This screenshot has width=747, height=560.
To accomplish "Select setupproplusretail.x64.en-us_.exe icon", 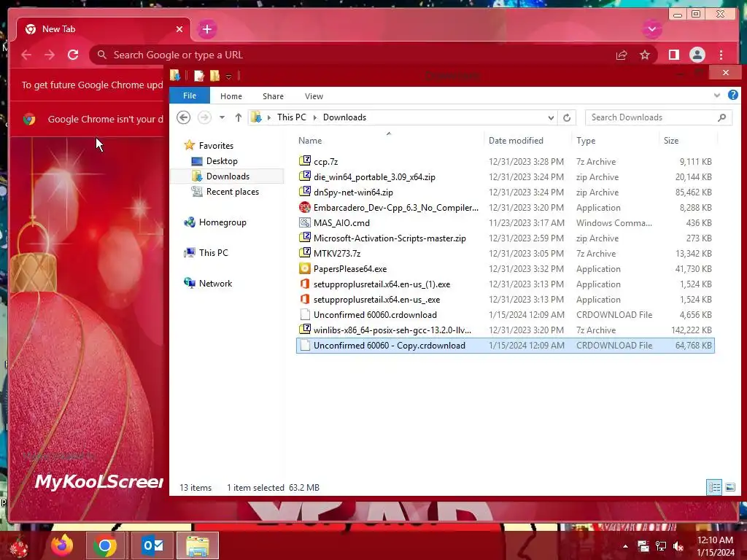I will coord(305,299).
